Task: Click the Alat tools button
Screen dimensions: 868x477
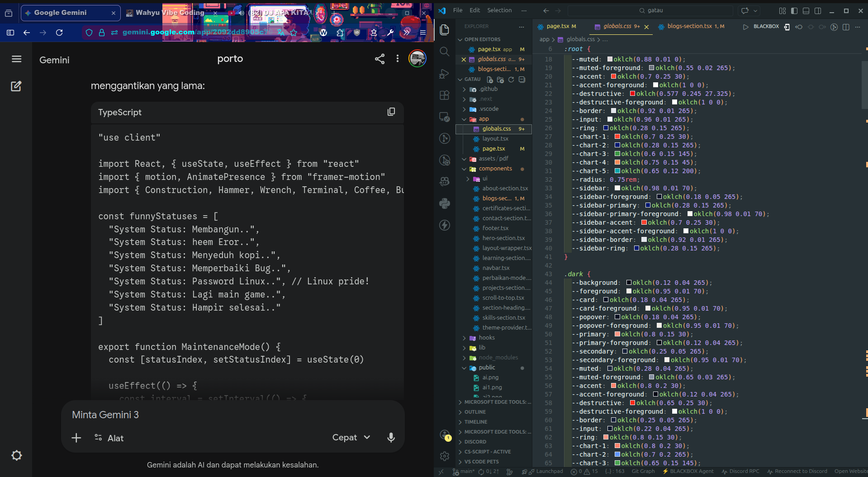Action: [109, 438]
